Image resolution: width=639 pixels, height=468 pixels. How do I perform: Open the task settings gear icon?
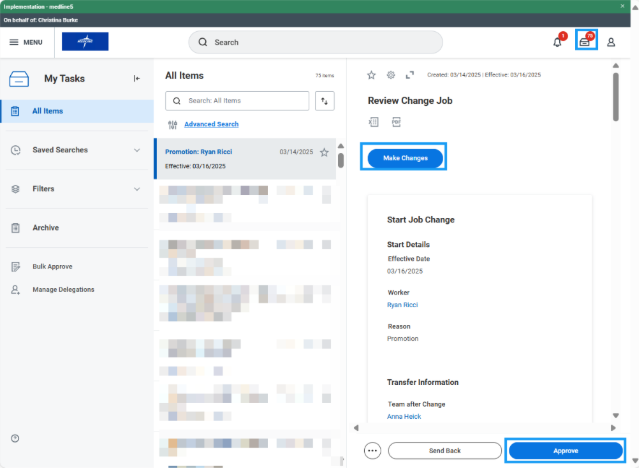pyautogui.click(x=391, y=74)
